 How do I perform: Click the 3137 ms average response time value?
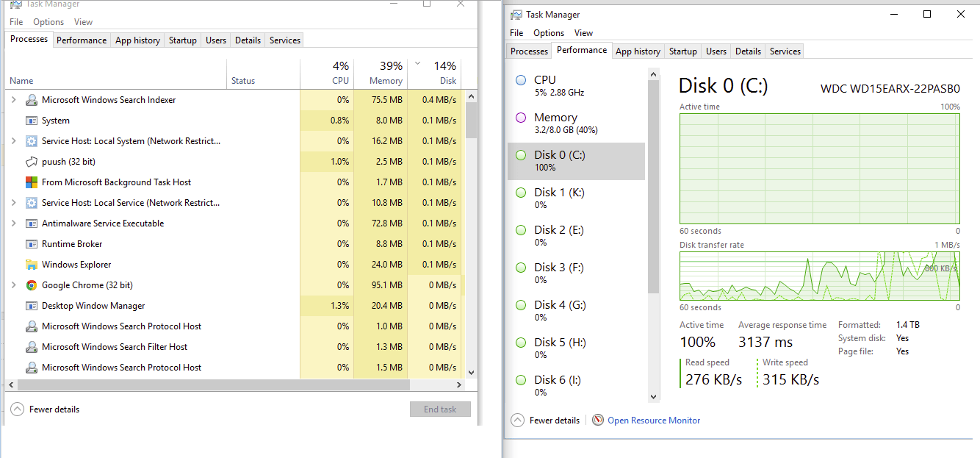pos(765,342)
